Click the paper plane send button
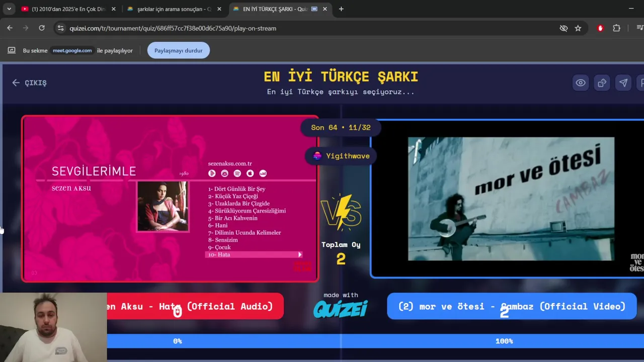 pos(623,83)
